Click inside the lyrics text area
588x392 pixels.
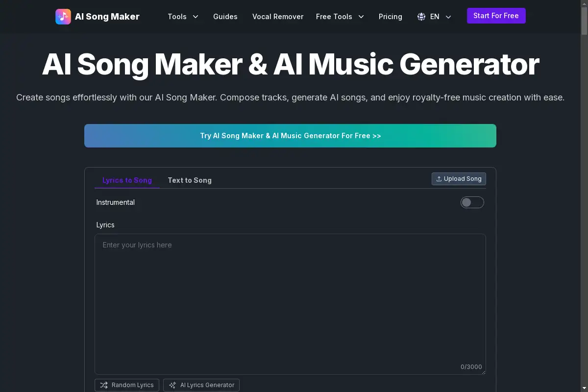(290, 304)
